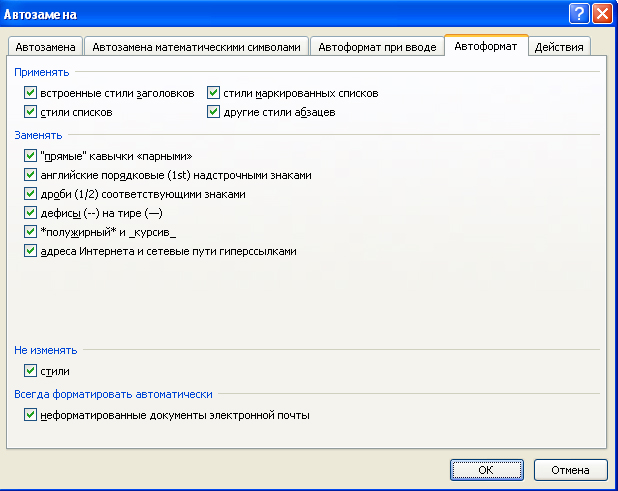Viewport: 618px width, 491px height.
Task: Uncheck дроби (1/2) соответствующими знаками
Action: [29, 194]
